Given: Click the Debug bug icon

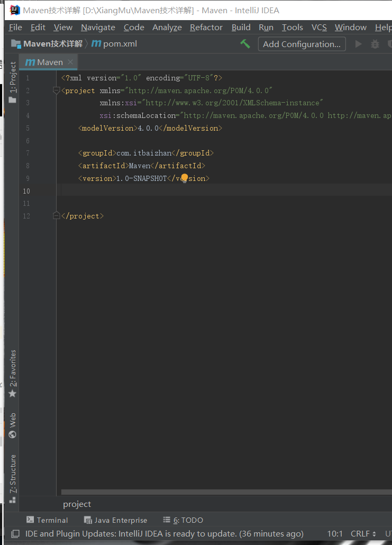Looking at the screenshot, I should pos(375,44).
